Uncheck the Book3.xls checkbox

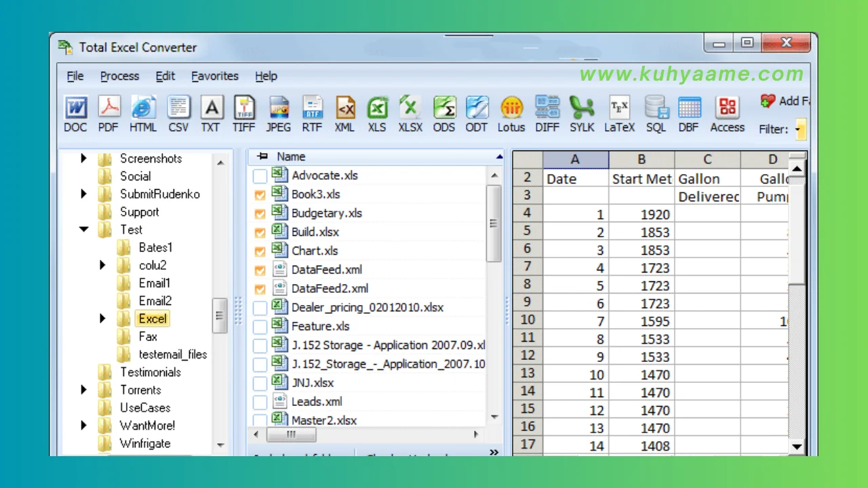pos(260,195)
